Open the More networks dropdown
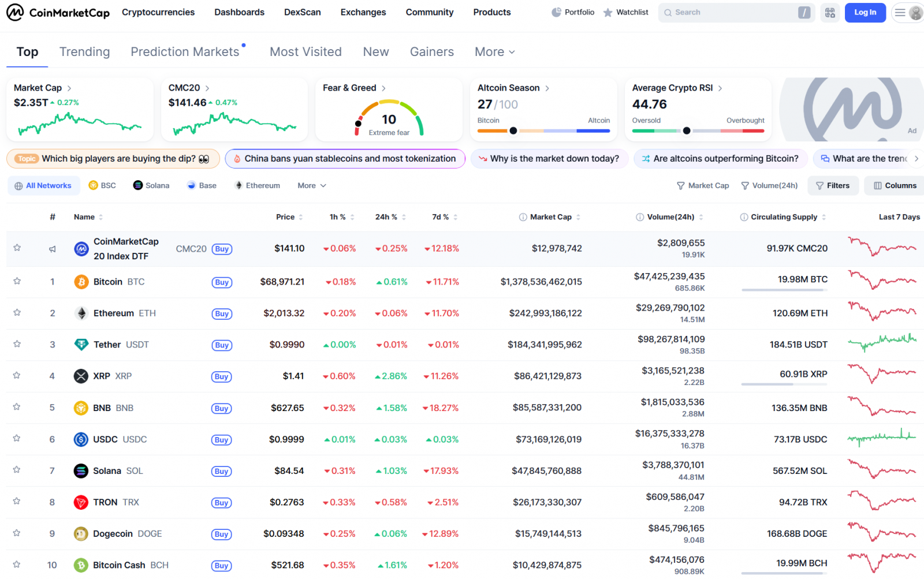Image resolution: width=924 pixels, height=579 pixels. tap(311, 185)
